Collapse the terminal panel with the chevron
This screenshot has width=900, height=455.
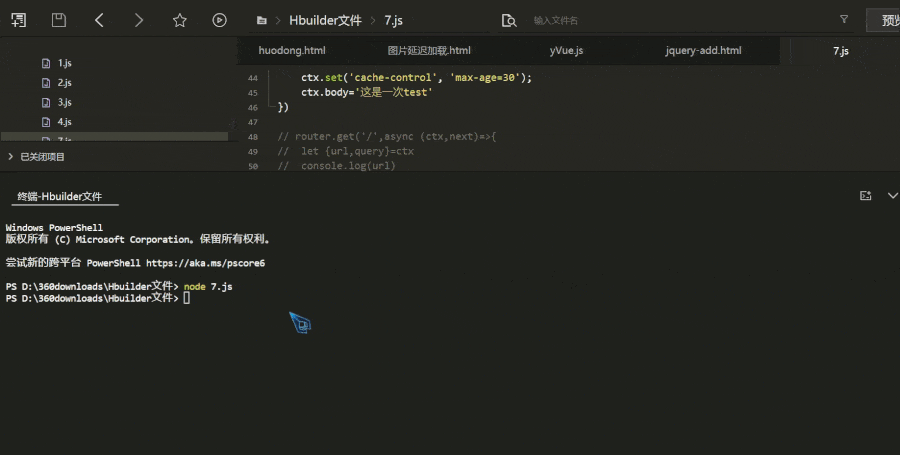tap(893, 196)
